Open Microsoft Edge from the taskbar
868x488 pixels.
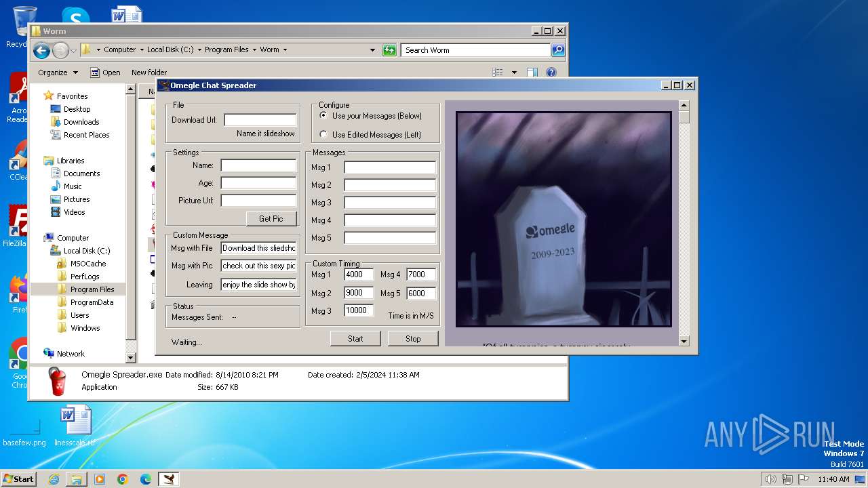[146, 479]
